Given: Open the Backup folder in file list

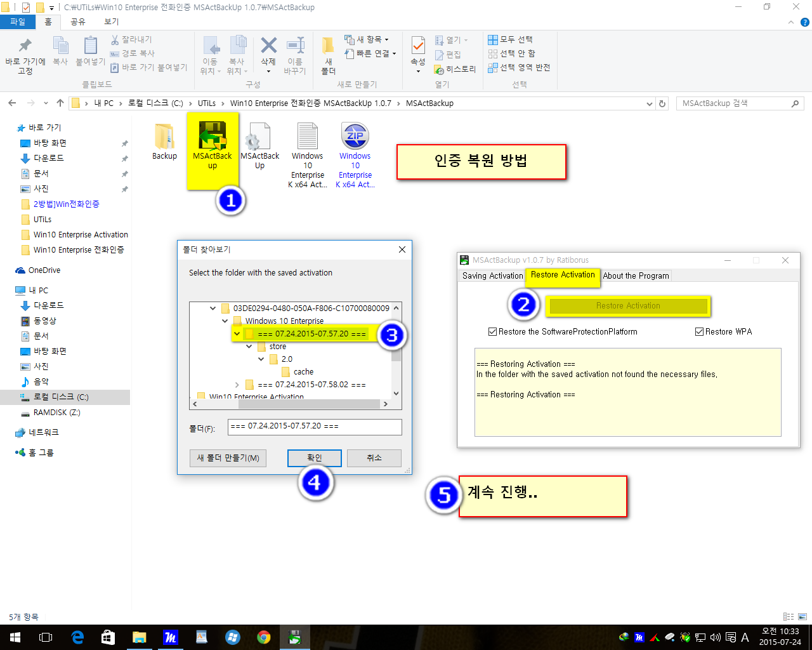Looking at the screenshot, I should tap(164, 141).
